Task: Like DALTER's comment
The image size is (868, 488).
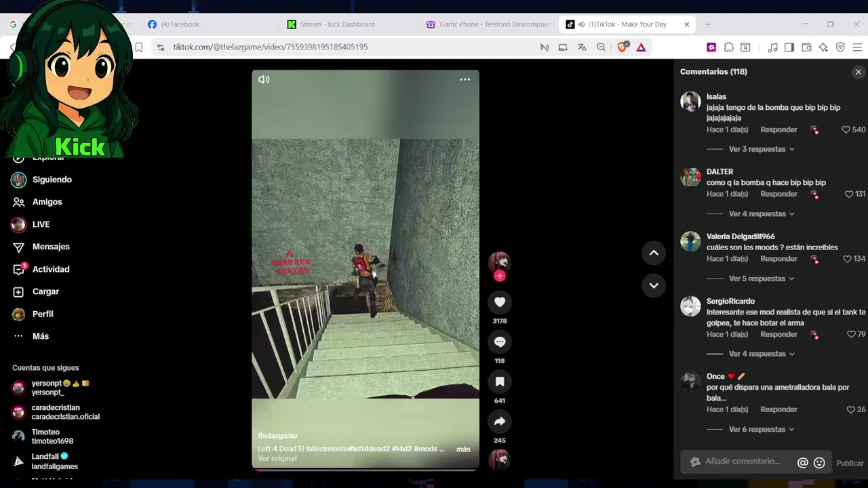Action: pos(849,194)
